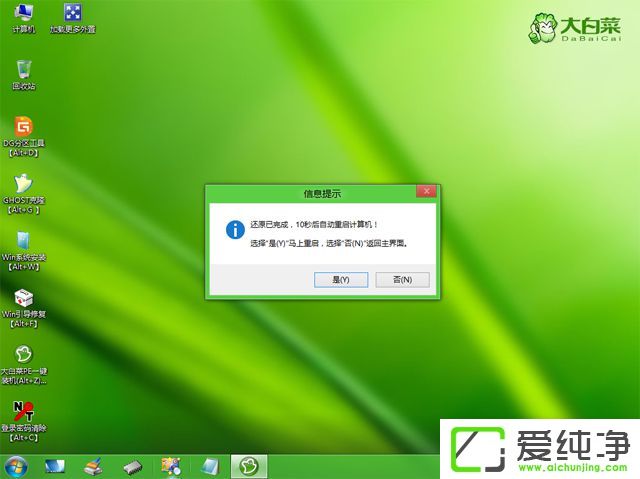Image resolution: width=640 pixels, height=479 pixels.
Task: Open the 加载更多外置 desktop icon
Action: pyautogui.click(x=73, y=14)
